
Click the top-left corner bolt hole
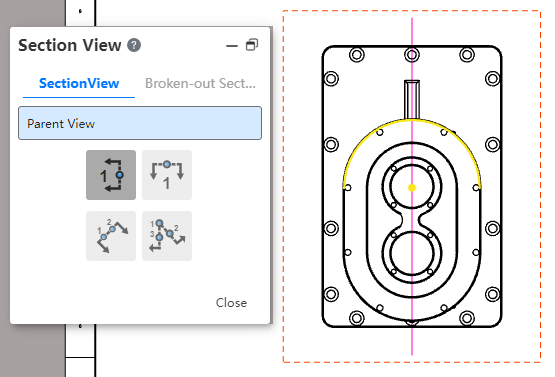[357, 55]
